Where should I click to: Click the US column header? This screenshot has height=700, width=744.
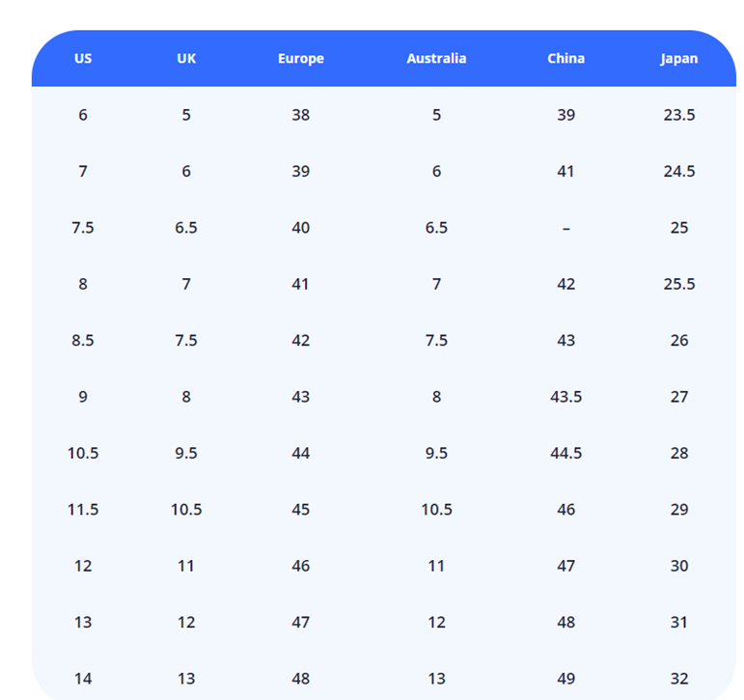83,58
